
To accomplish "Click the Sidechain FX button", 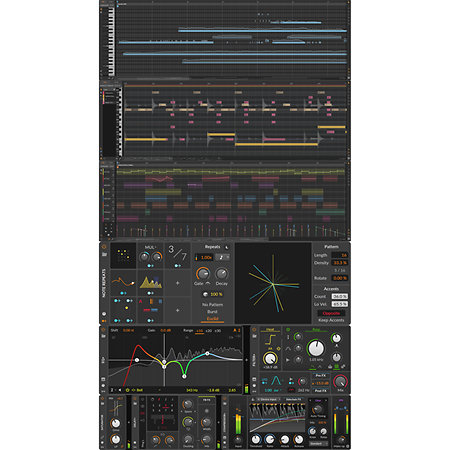I will (x=293, y=399).
